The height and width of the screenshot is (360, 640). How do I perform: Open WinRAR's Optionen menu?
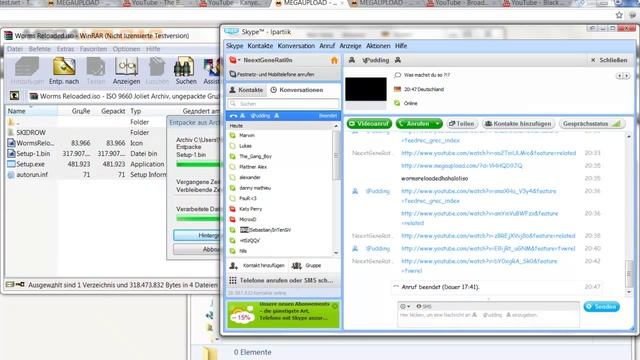click(x=126, y=49)
